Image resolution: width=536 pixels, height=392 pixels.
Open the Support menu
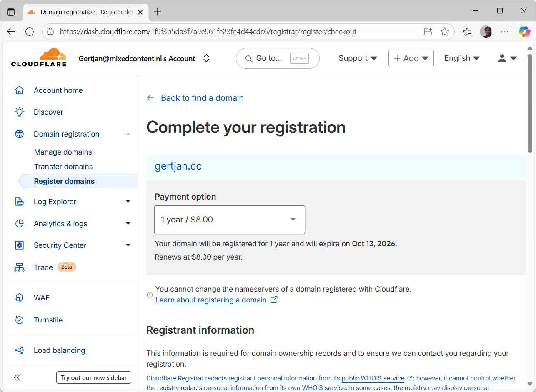click(x=358, y=58)
